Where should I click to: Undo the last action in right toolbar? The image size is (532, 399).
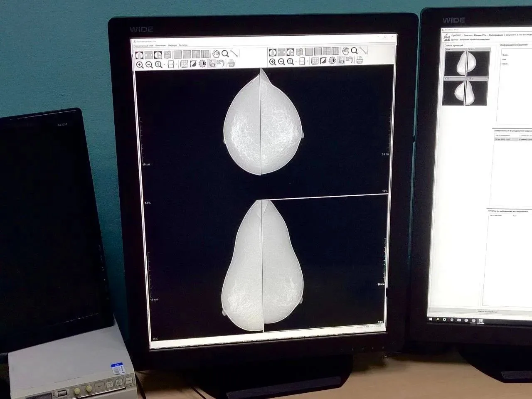click(x=350, y=60)
